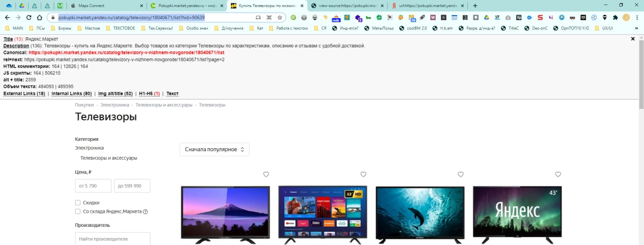Tick the Со склада Яндекс.Маркета checkbox

tap(77, 212)
